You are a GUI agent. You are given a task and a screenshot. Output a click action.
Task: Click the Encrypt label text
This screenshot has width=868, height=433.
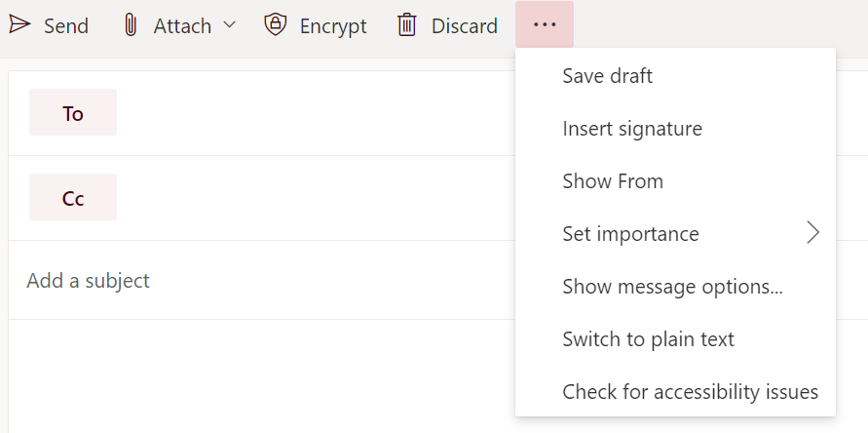(333, 26)
